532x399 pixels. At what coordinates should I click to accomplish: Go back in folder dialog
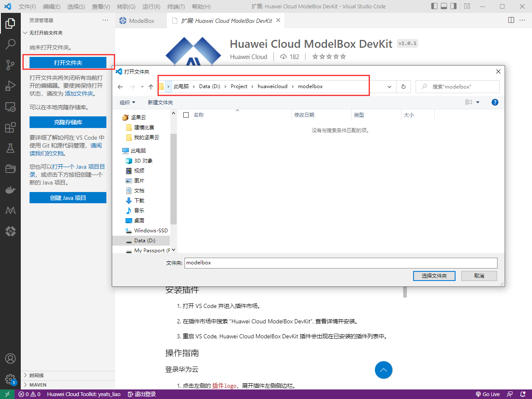coord(120,86)
